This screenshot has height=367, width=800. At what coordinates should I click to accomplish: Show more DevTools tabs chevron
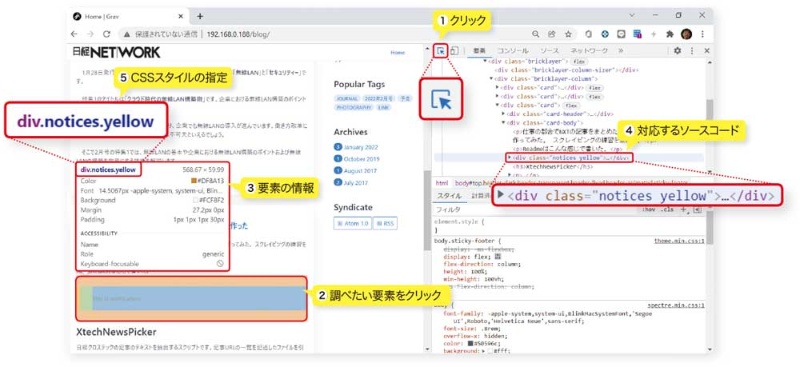620,51
